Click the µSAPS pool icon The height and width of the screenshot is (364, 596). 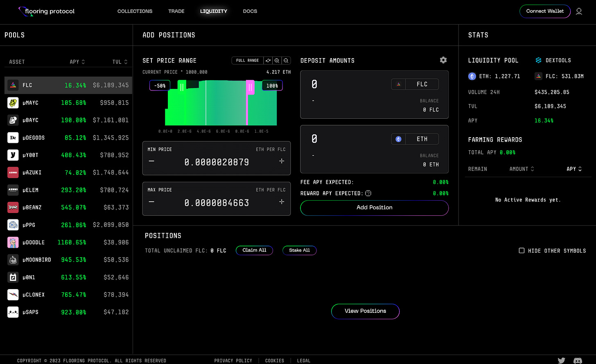pos(13,312)
